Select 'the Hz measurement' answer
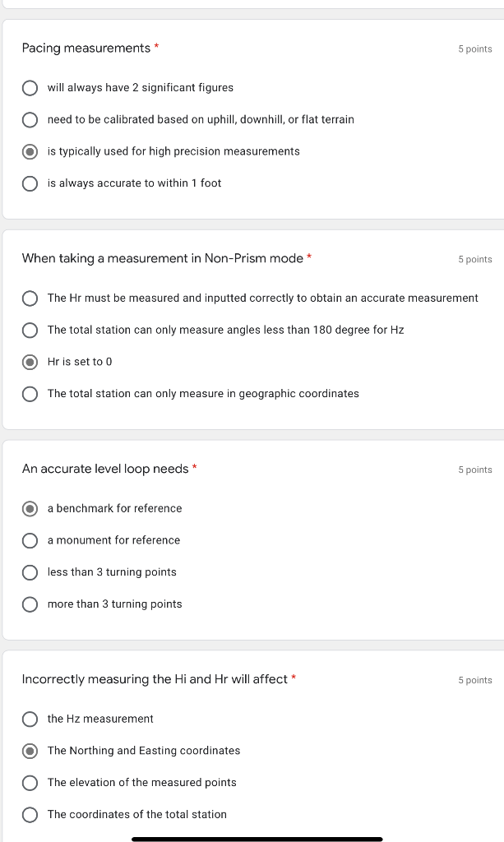 coord(30,719)
